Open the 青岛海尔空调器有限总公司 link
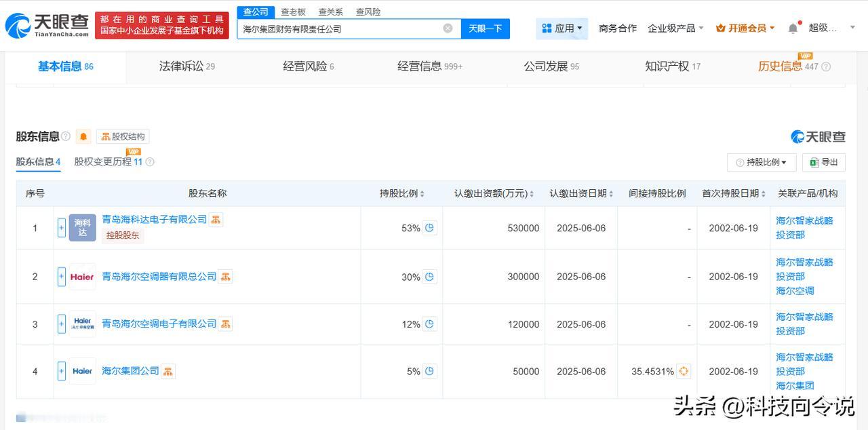This screenshot has height=430, width=868. tap(159, 277)
